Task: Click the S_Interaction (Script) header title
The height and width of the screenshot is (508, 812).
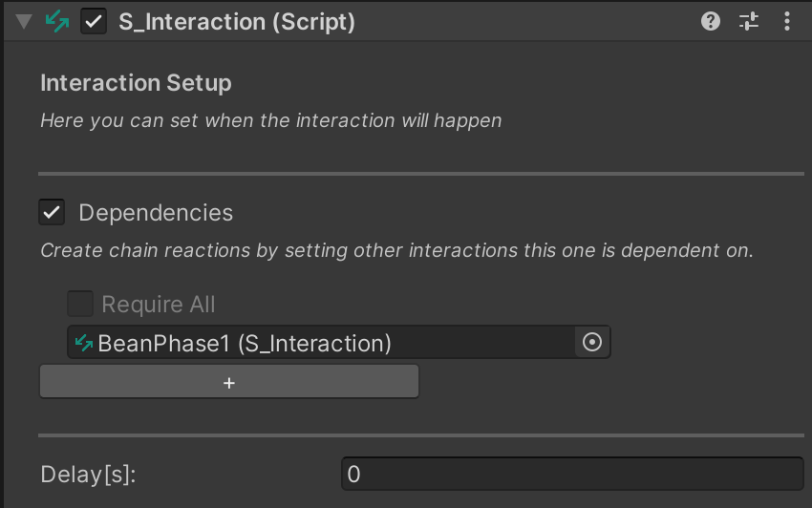Action: [x=236, y=21]
